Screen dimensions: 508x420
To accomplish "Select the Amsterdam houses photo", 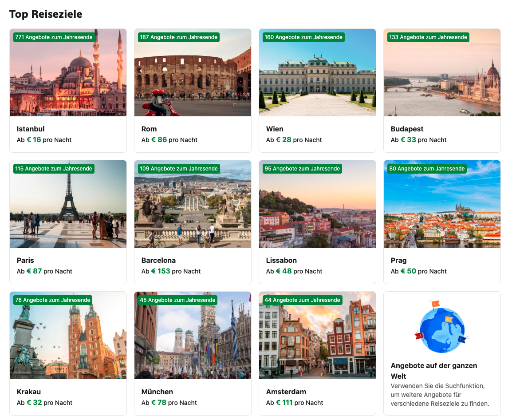I will (318, 335).
